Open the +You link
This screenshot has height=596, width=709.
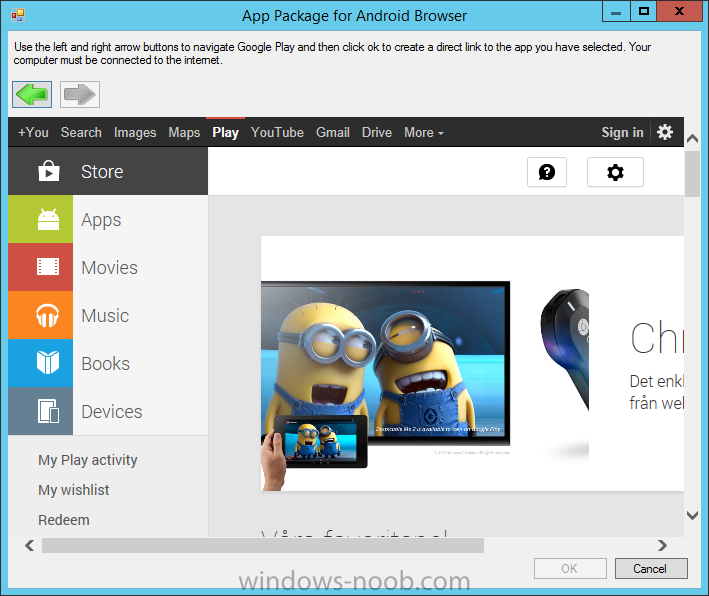tap(33, 132)
